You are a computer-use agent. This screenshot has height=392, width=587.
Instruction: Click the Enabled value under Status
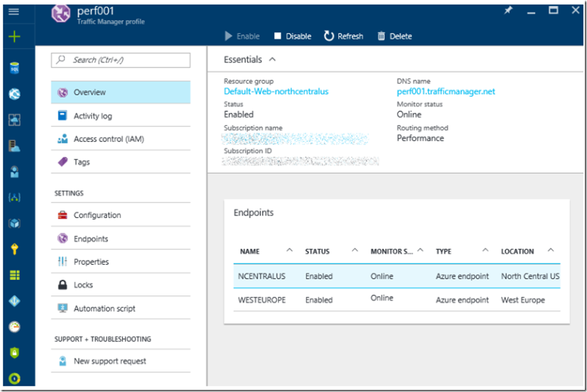click(x=239, y=115)
